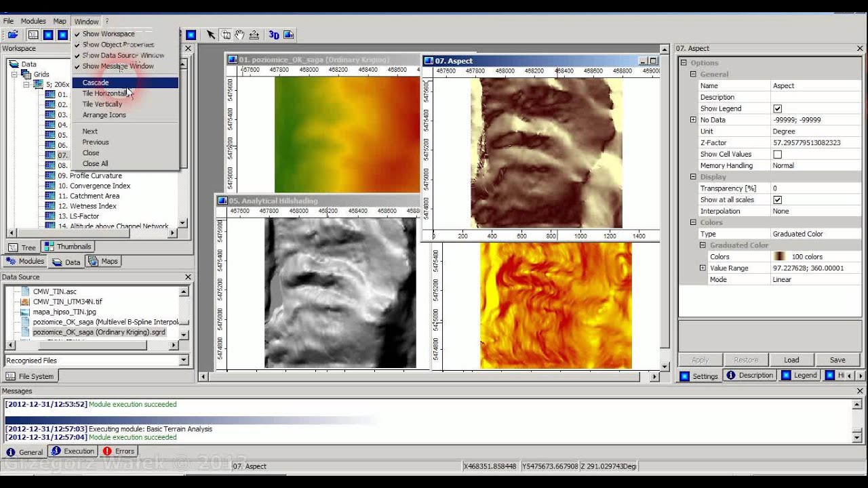Select the arrow Action pointer tool
This screenshot has width=868, height=488.
(211, 35)
